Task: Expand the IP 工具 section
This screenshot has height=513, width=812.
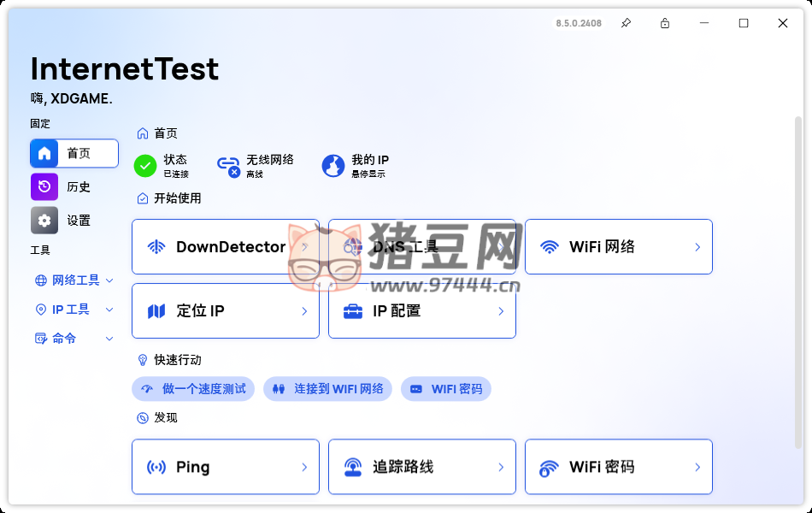Action: click(74, 310)
